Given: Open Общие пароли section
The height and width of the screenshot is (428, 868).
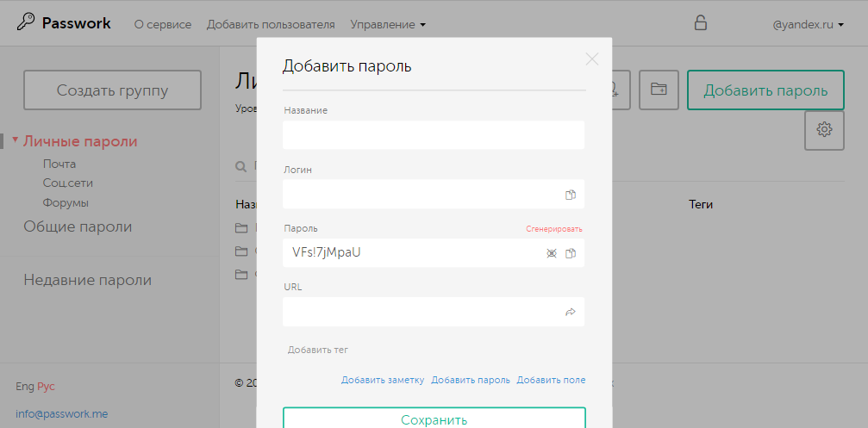Looking at the screenshot, I should click(78, 226).
